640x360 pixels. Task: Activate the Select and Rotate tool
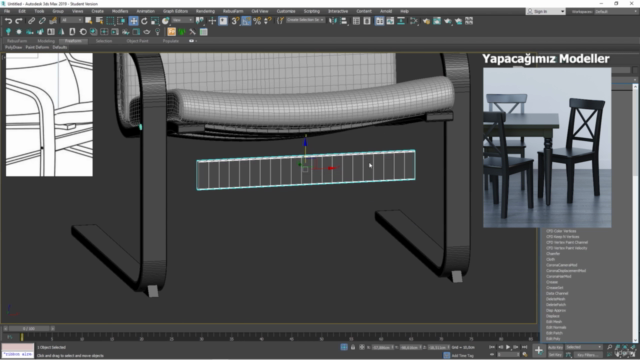point(144,21)
